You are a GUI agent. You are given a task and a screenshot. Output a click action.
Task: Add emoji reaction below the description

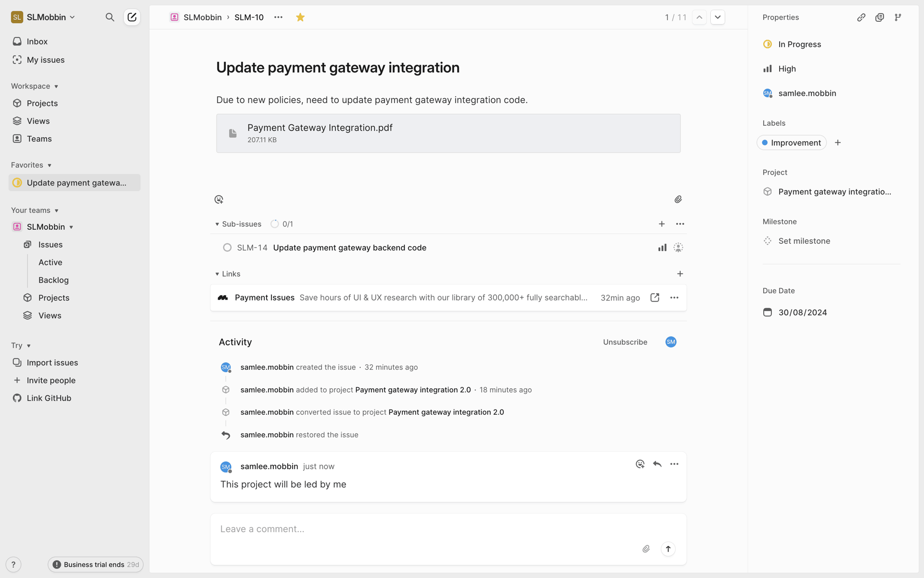coord(219,199)
